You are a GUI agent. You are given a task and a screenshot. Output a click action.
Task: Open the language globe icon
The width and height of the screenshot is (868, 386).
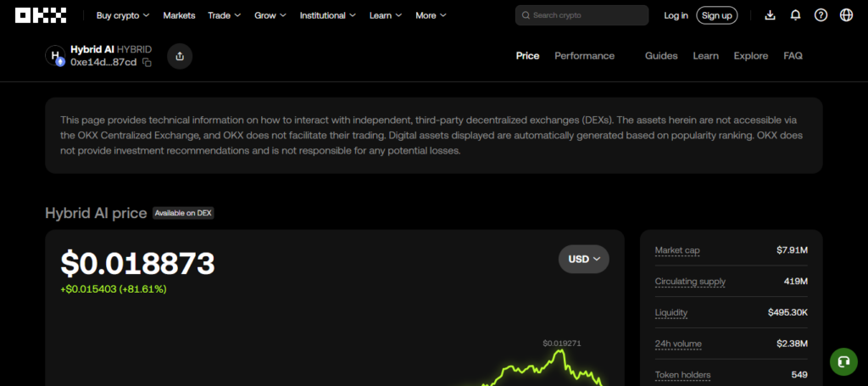pos(847,15)
